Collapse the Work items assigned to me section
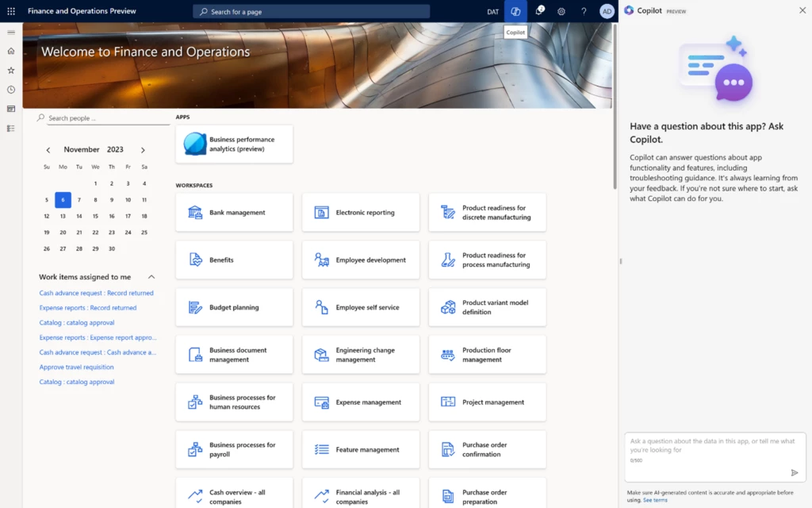Image resolution: width=812 pixels, height=508 pixels. click(x=151, y=277)
